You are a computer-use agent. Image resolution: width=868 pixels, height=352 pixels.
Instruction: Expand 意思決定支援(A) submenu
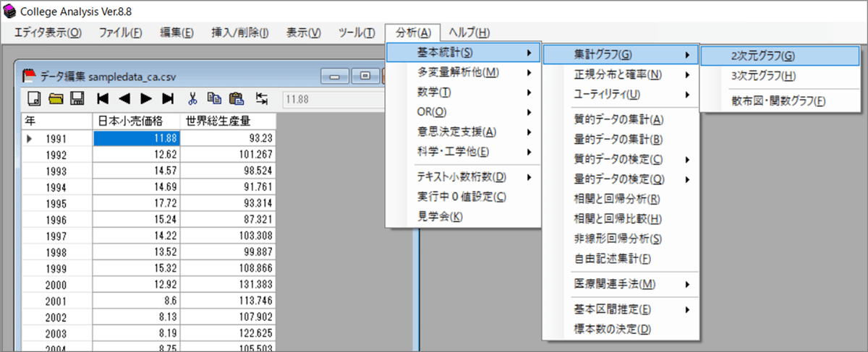[x=463, y=132]
